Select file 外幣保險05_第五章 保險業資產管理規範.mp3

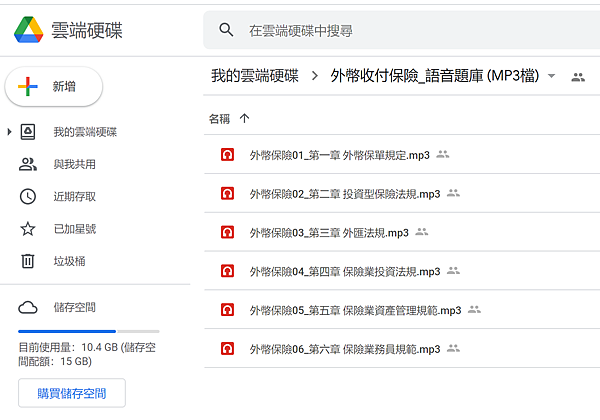pyautogui.click(x=402, y=309)
